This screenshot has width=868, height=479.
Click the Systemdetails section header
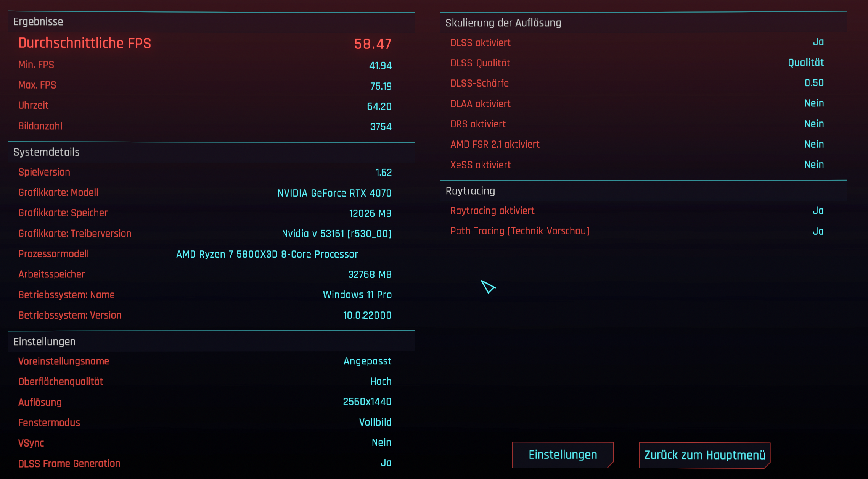click(x=47, y=152)
